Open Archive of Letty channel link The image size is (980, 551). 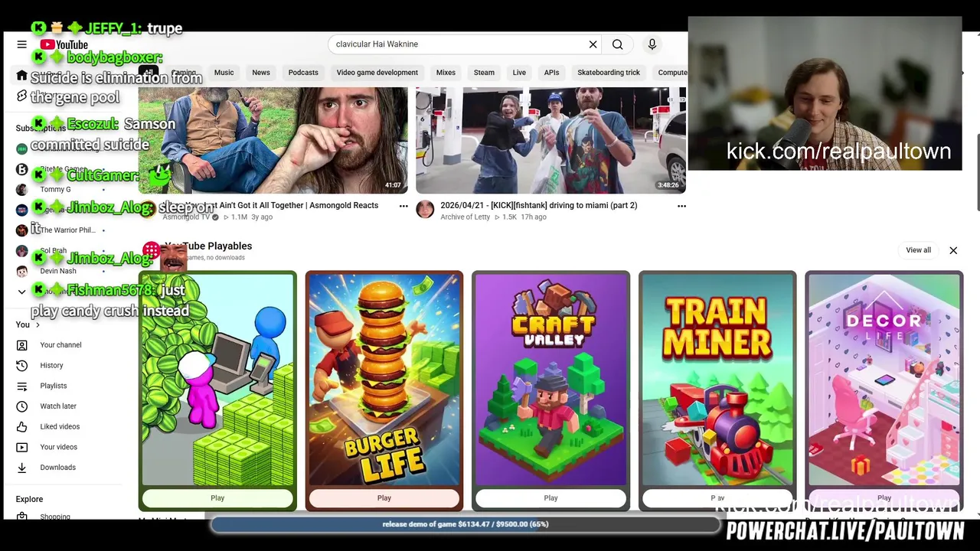point(465,217)
